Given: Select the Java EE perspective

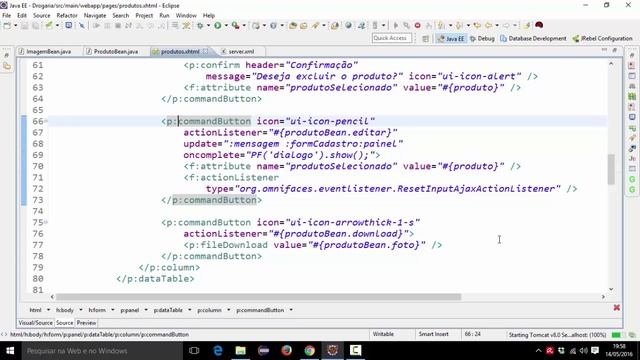Looking at the screenshot, I should click(451, 38).
